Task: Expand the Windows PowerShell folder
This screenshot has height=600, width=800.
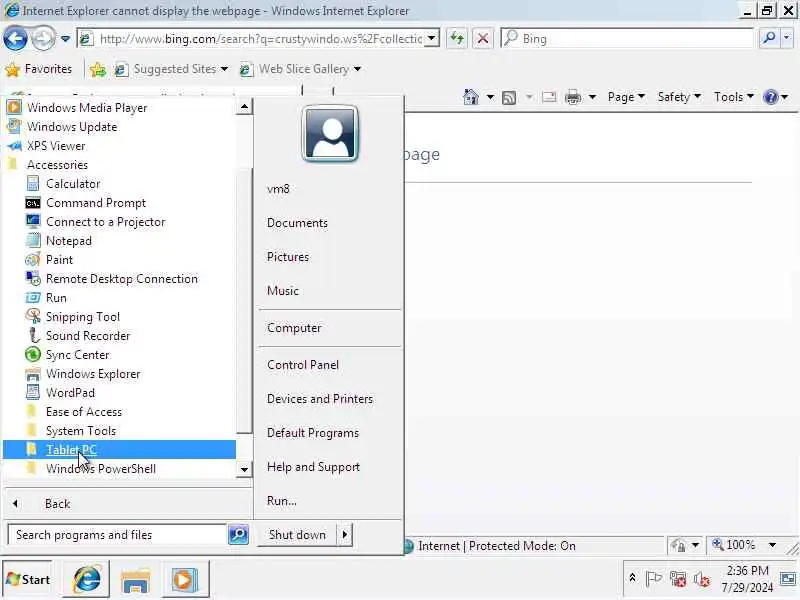Action: [x=101, y=468]
